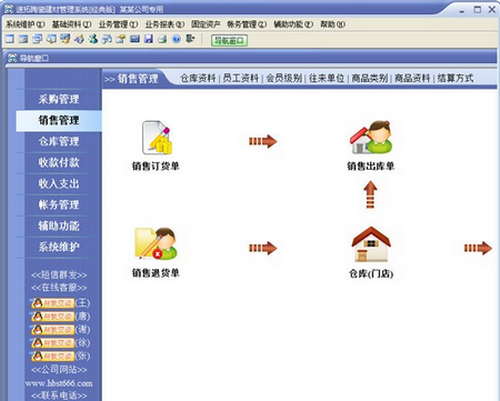Open 固定资产 menu
Screen dimensions: 500x401
coord(206,24)
